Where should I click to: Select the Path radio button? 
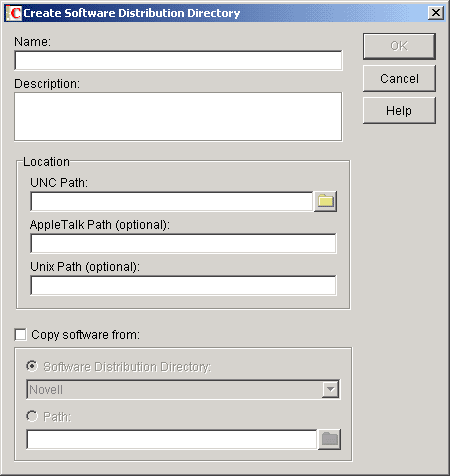pyautogui.click(x=32, y=416)
